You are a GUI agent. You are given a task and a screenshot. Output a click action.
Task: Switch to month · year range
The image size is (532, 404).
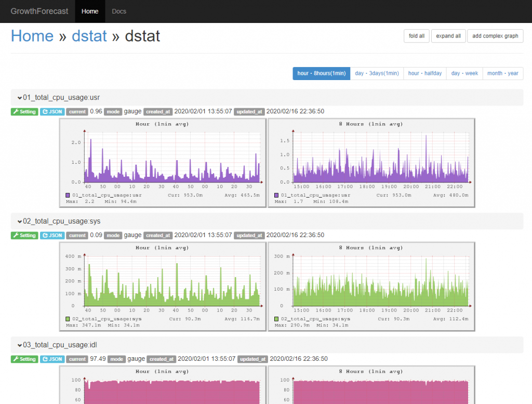[x=502, y=73]
